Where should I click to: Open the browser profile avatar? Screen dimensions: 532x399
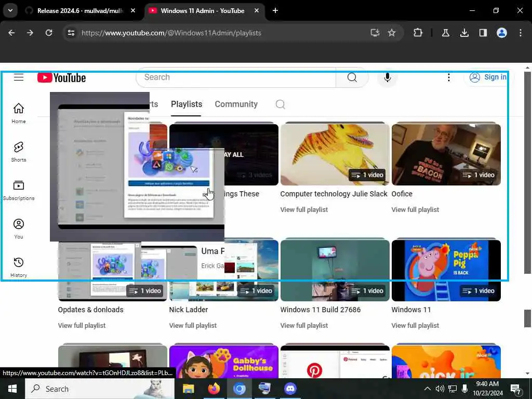(x=502, y=33)
